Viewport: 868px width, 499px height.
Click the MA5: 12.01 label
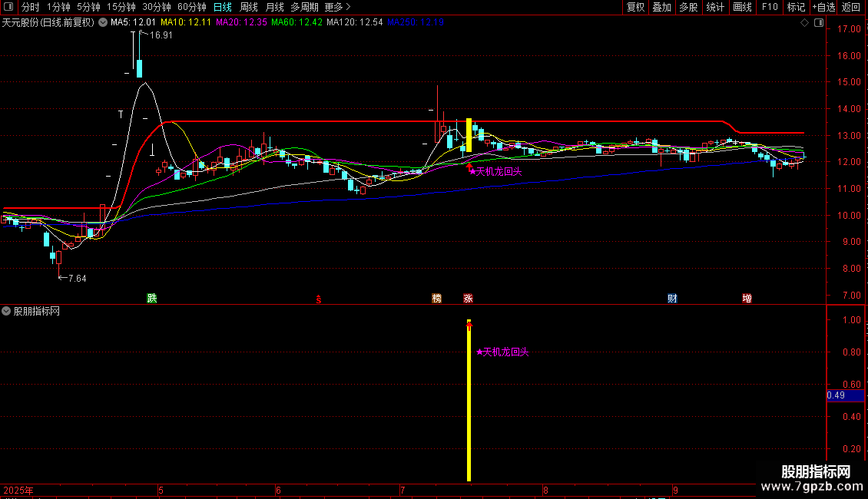(133, 22)
